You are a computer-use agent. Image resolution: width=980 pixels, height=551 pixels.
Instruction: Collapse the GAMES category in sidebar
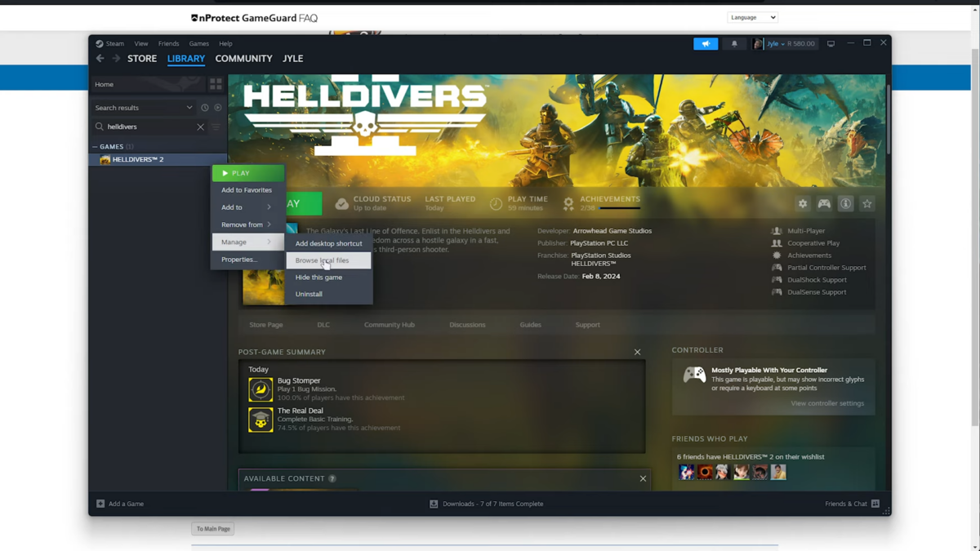[95, 147]
